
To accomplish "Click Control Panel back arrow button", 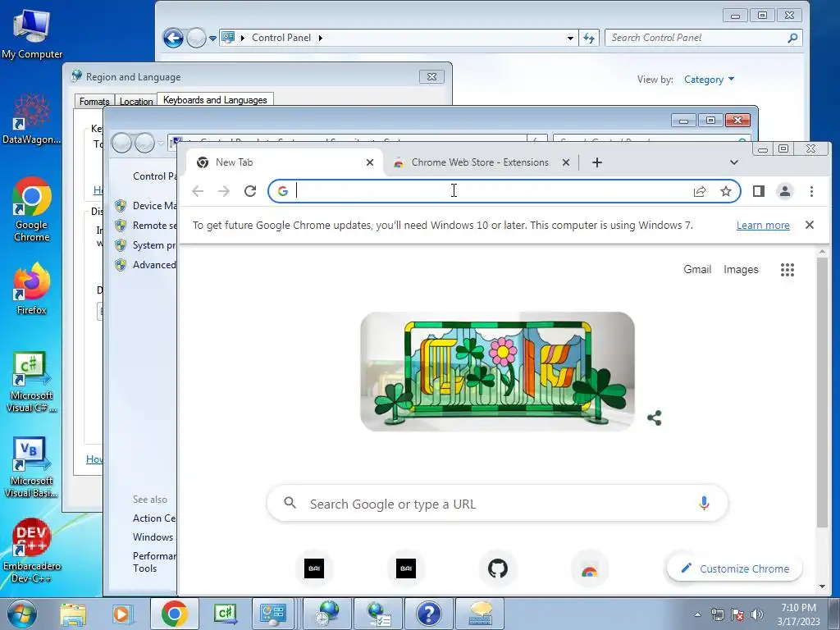I will tap(173, 38).
